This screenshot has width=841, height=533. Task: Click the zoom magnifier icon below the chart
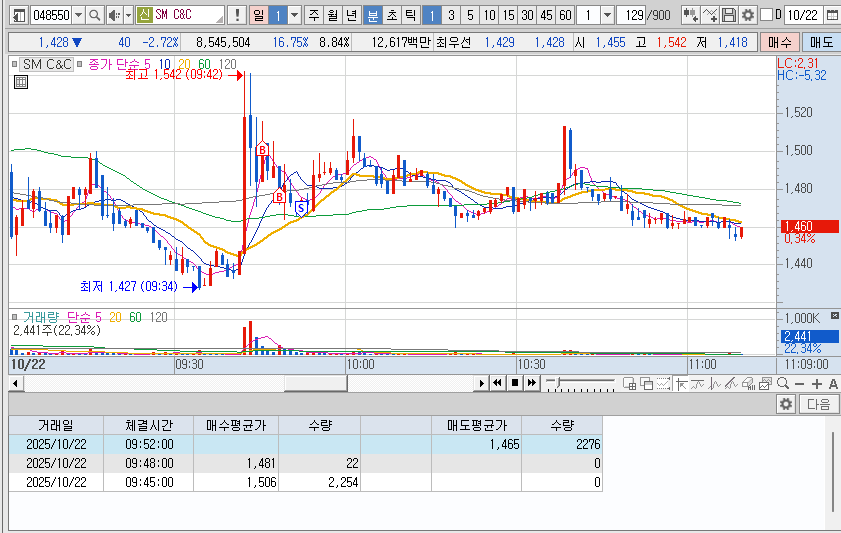[782, 384]
